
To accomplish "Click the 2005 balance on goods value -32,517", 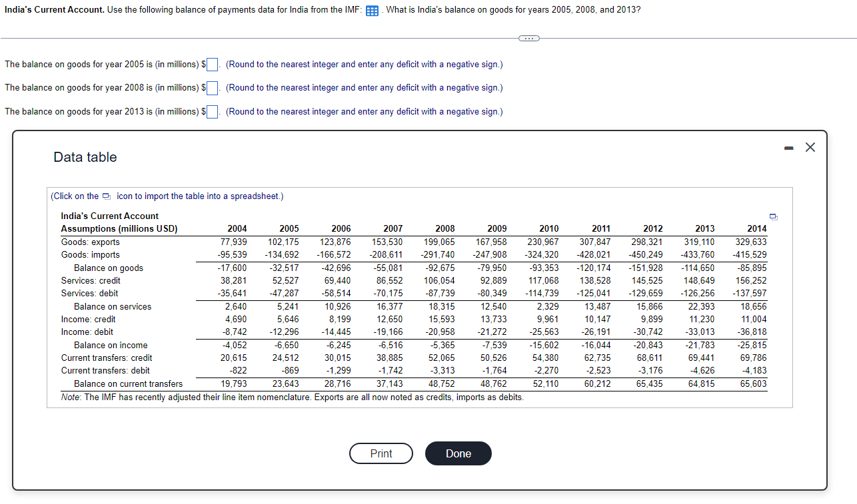I will 285,268.
